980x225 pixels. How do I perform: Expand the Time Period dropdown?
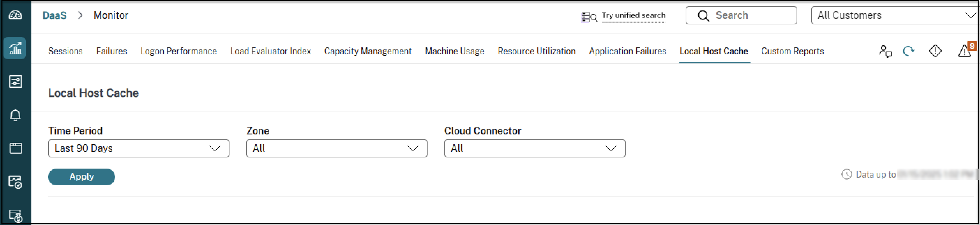tap(138, 148)
